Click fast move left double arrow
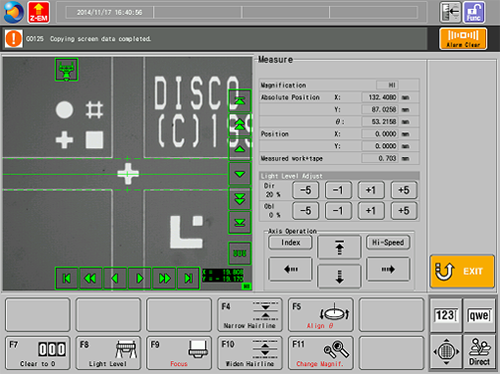Image resolution: width=500 pixels, height=374 pixels. point(91,278)
